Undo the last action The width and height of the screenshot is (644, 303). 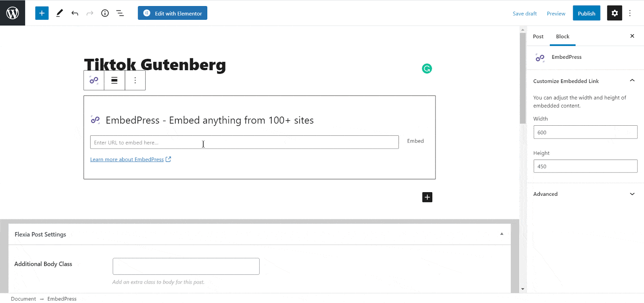point(75,13)
